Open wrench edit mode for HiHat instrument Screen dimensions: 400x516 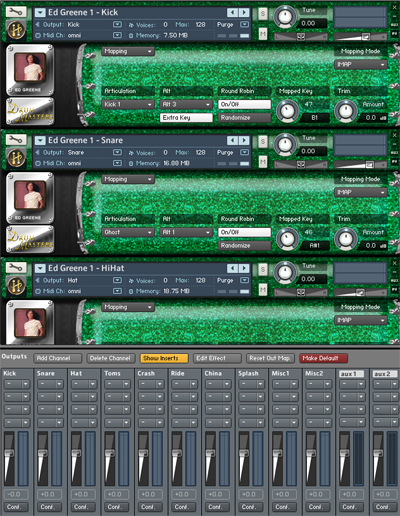[15, 267]
